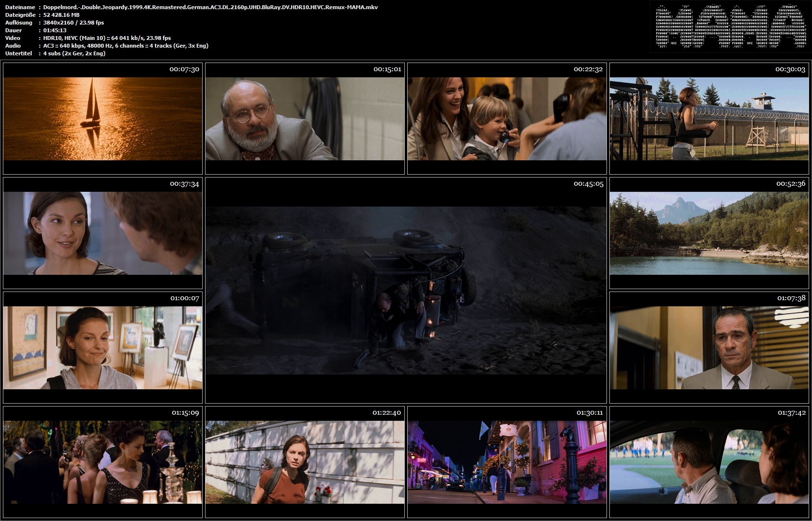Open the 00:07:30 sailboat sunset thumbnail
Screen dimensions: 812x521
[x=103, y=118]
